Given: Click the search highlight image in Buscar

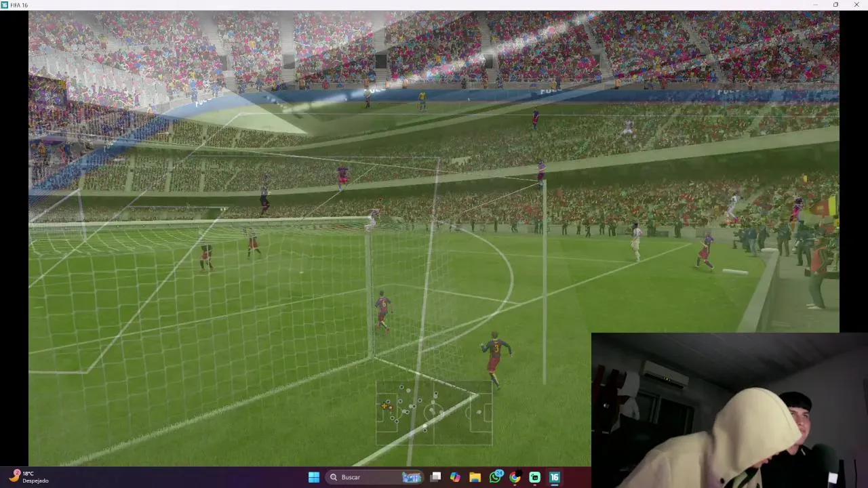Looking at the screenshot, I should (x=412, y=477).
